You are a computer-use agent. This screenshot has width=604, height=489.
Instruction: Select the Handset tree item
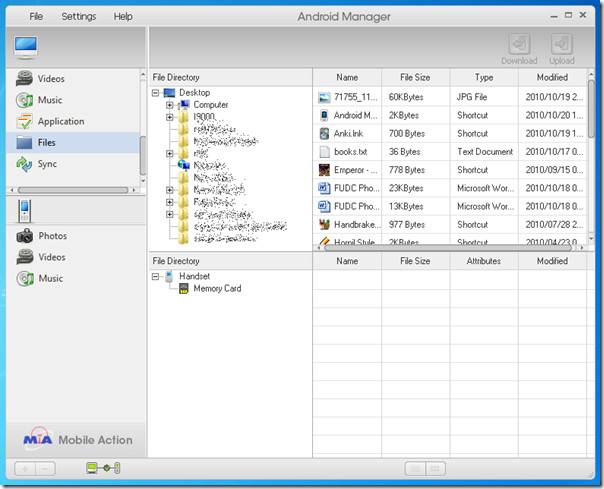coord(188,276)
